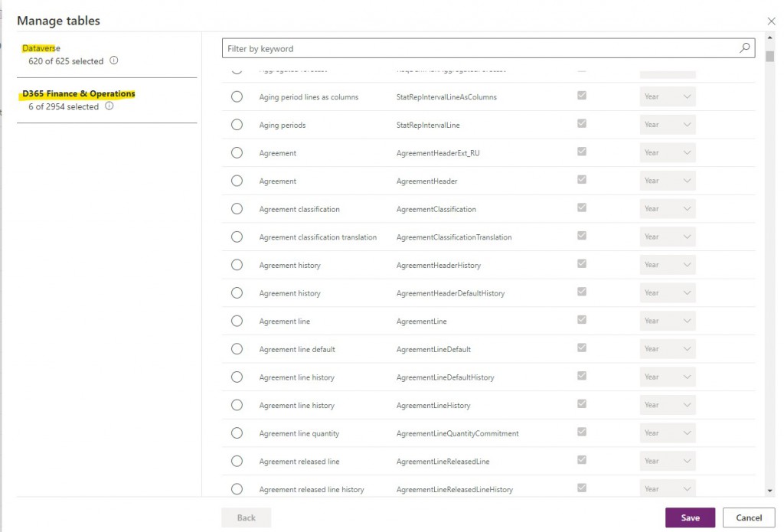
Task: Click the scrollbar up arrow
Action: pos(769,38)
